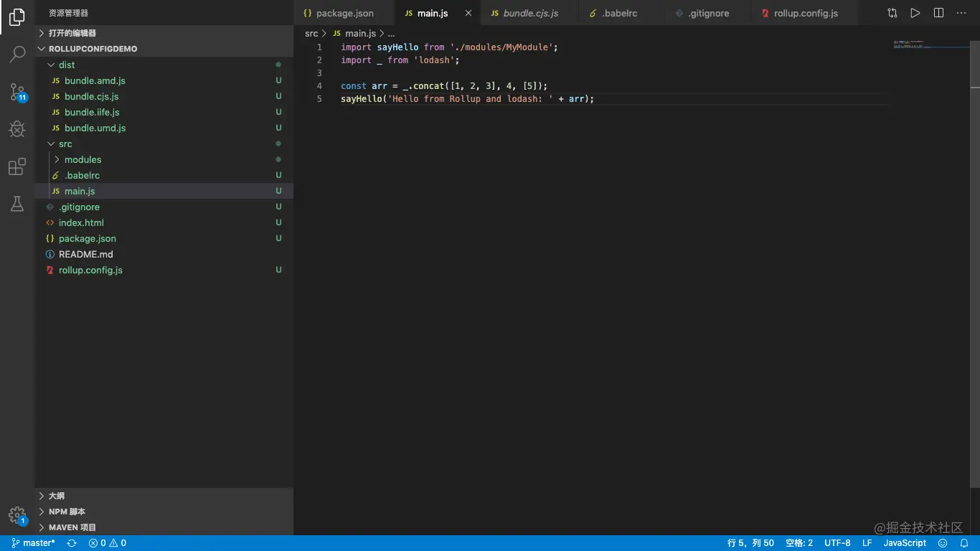Open the Explorer view in activity bar
This screenshot has width=980, height=551.
pyautogui.click(x=17, y=18)
